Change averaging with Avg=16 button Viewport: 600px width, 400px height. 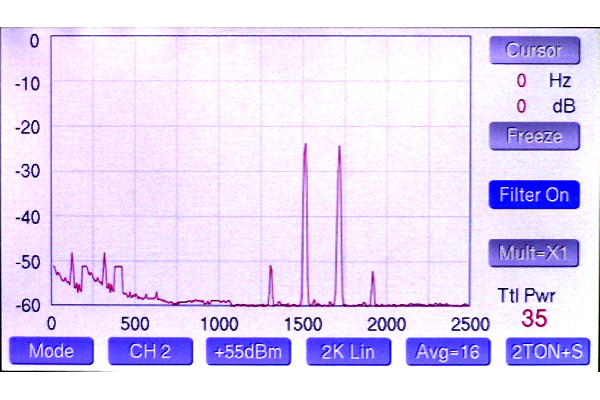[x=448, y=352]
